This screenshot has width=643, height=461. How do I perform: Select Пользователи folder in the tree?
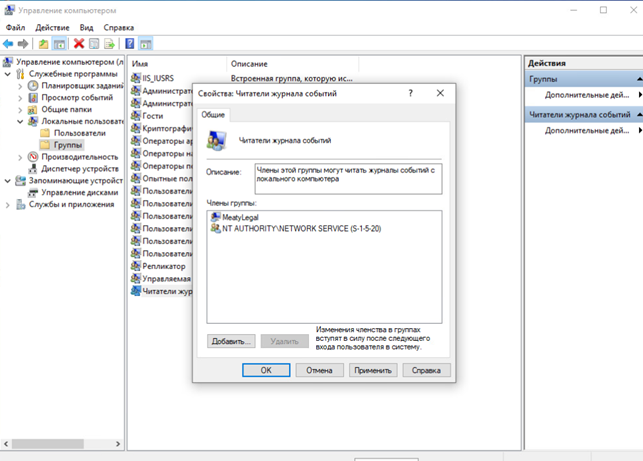pyautogui.click(x=79, y=133)
